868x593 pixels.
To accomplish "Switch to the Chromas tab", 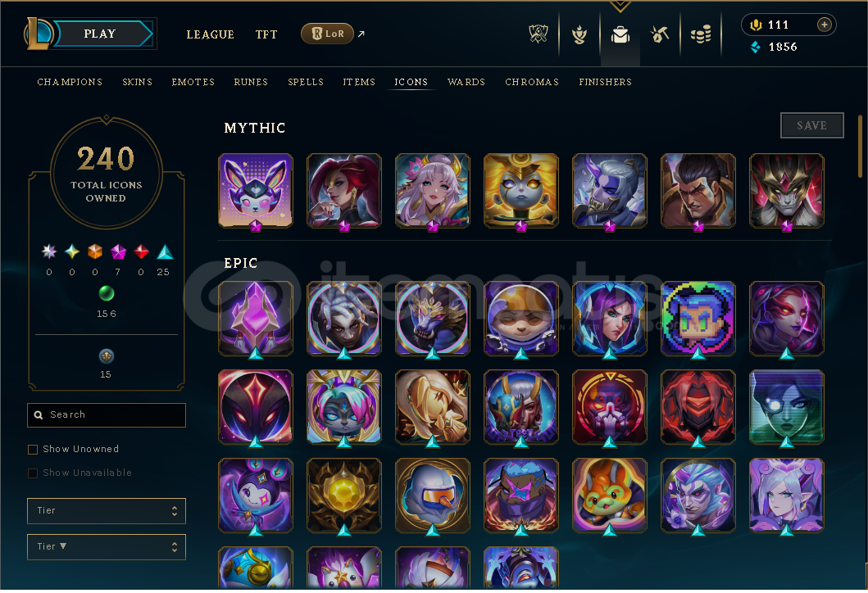I will coord(532,82).
